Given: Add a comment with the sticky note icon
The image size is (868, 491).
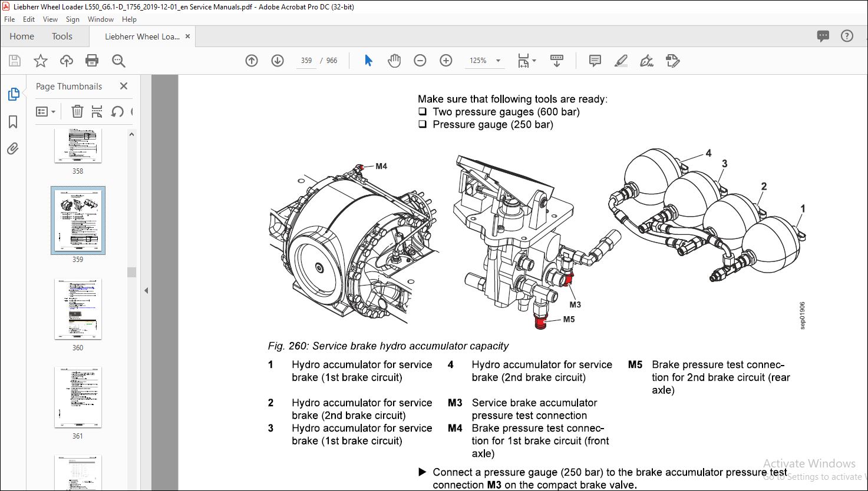Looking at the screenshot, I should (x=595, y=61).
